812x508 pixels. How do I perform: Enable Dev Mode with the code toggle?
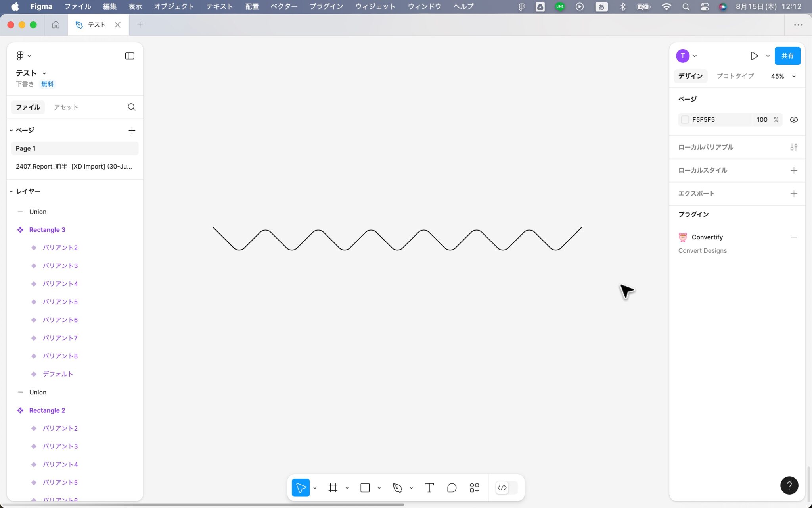(502, 487)
